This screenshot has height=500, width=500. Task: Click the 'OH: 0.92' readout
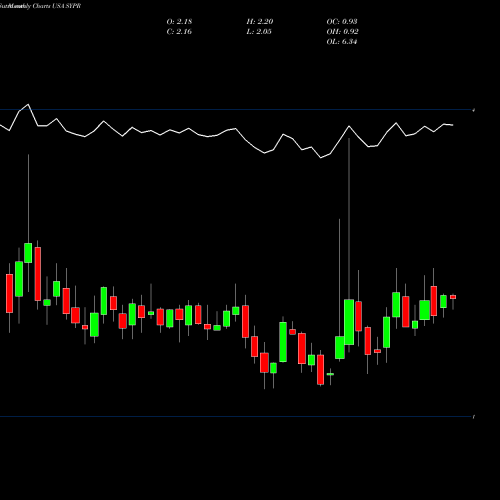(x=342, y=32)
